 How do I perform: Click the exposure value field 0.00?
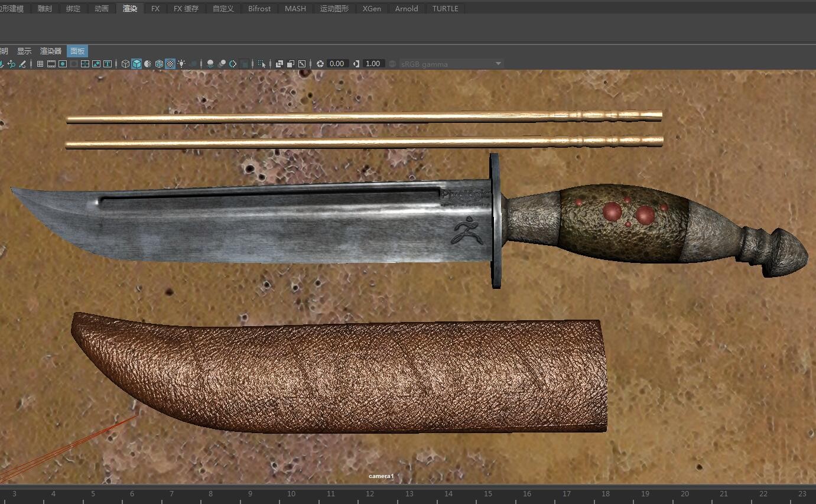click(x=337, y=64)
